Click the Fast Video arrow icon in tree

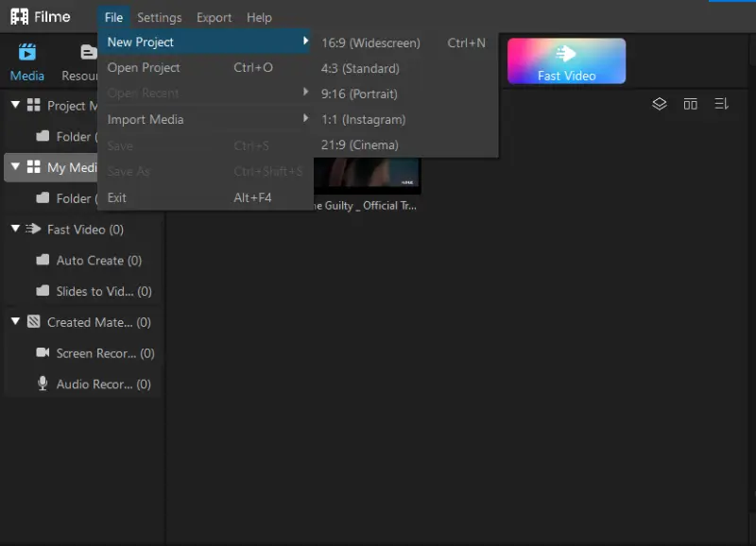[x=33, y=229]
